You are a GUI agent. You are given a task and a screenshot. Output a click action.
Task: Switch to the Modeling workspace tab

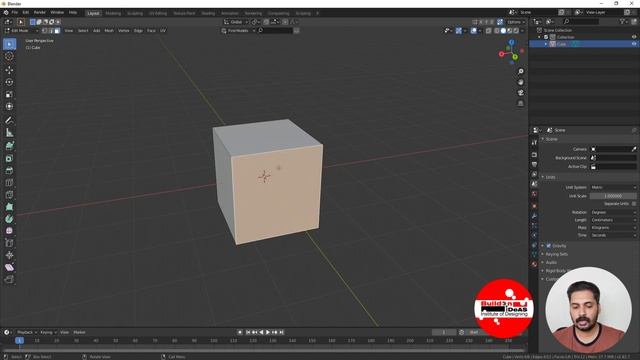pos(113,13)
